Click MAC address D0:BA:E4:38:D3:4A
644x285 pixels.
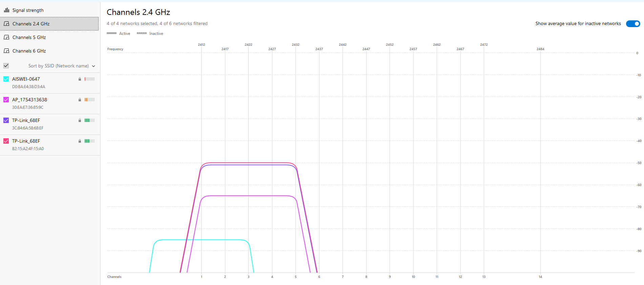click(29, 87)
